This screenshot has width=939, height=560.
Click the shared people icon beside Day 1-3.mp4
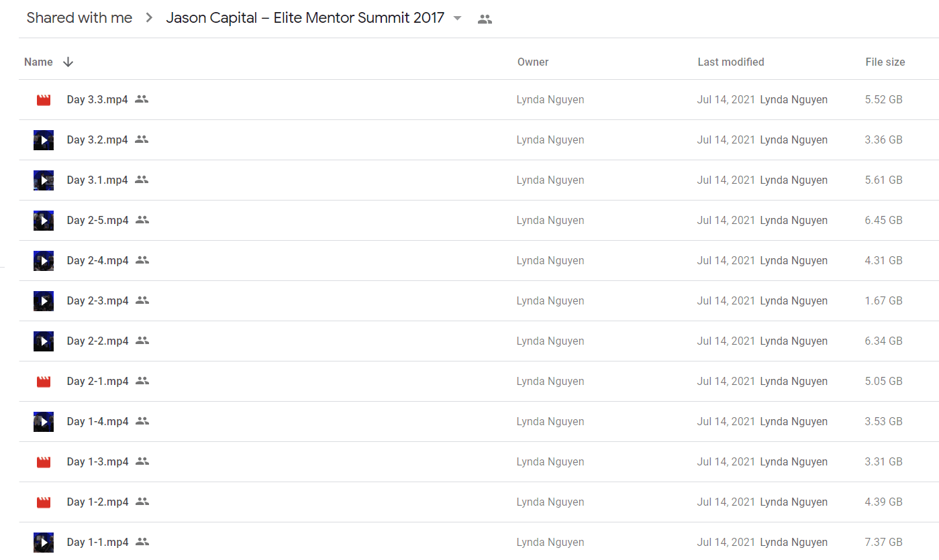click(142, 461)
